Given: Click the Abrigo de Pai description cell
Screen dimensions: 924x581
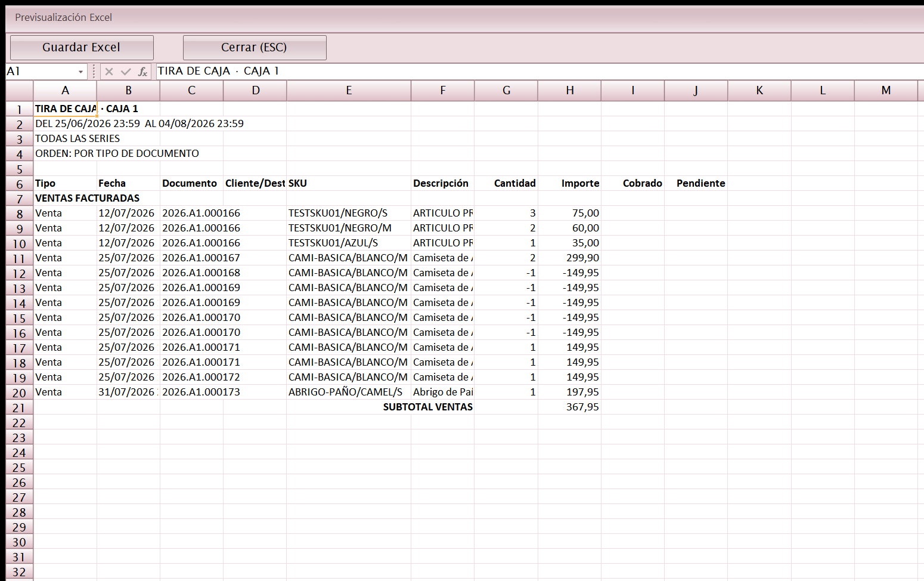Looking at the screenshot, I should point(443,392).
